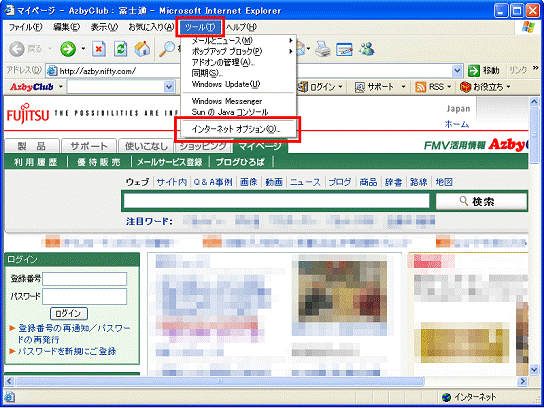The image size is (544, 408).
Task: Click the vertical scrollbar down arrow
Action: coord(534,370)
